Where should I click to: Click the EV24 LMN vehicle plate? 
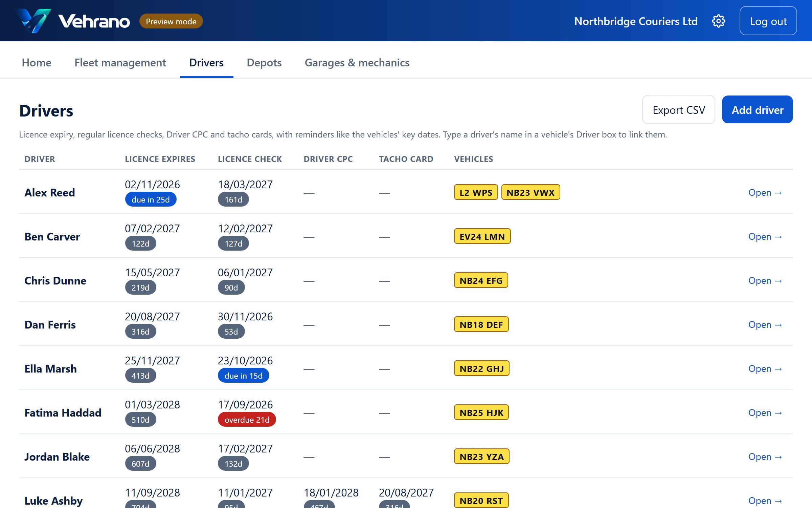(482, 236)
